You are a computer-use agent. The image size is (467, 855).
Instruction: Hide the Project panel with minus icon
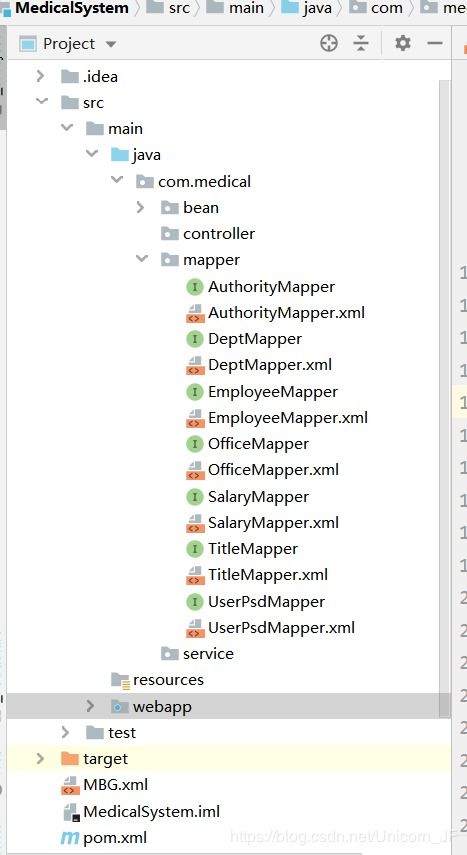coord(435,43)
